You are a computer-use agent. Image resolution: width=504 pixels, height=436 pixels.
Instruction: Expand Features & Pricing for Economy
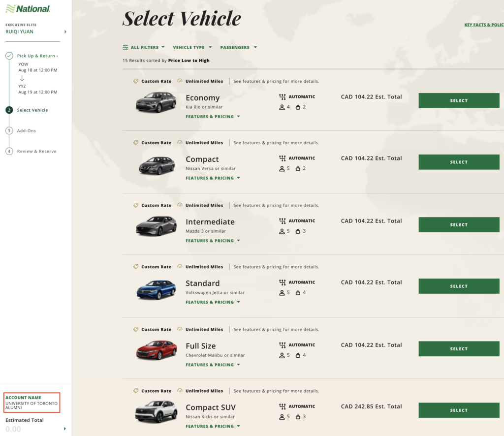tap(213, 117)
